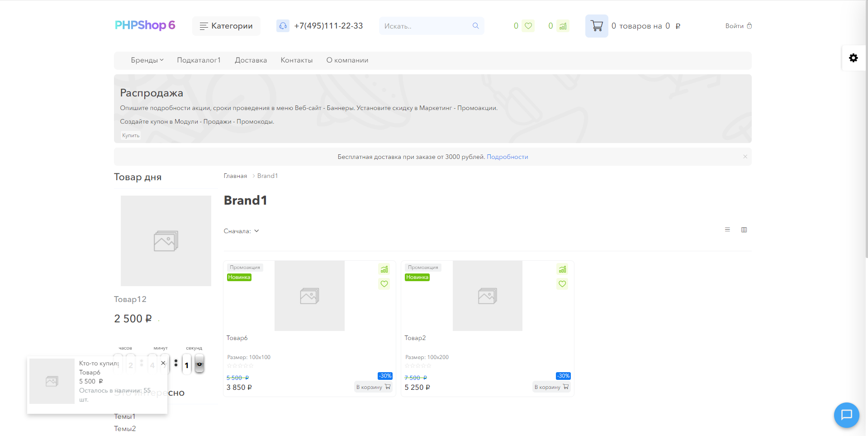The image size is (868, 436).
Task: Click Товар6 star rating
Action: 240,366
